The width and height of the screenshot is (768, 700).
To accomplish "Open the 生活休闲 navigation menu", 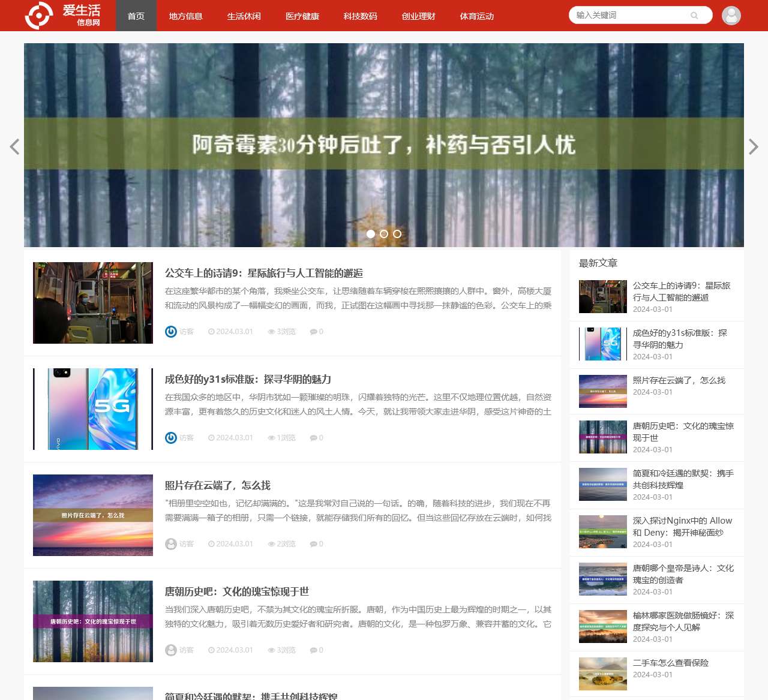I will 244,16.
